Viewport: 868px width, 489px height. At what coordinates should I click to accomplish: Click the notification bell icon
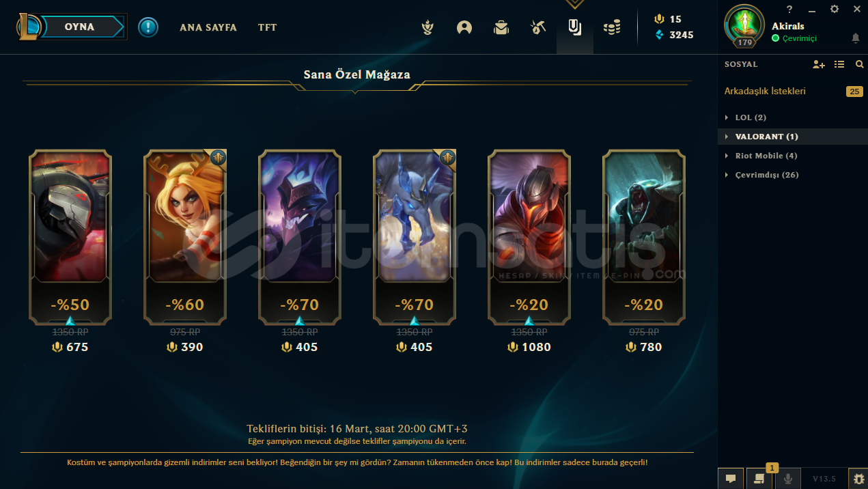(856, 38)
